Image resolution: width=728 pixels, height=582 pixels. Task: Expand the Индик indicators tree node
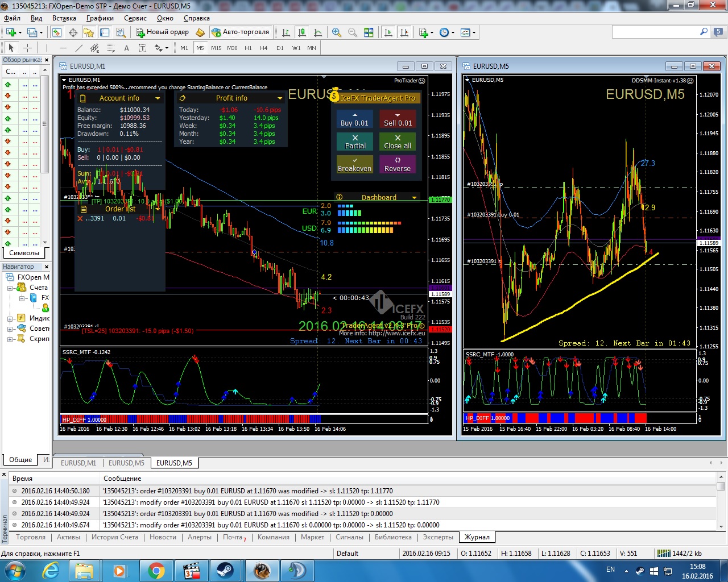click(x=10, y=319)
